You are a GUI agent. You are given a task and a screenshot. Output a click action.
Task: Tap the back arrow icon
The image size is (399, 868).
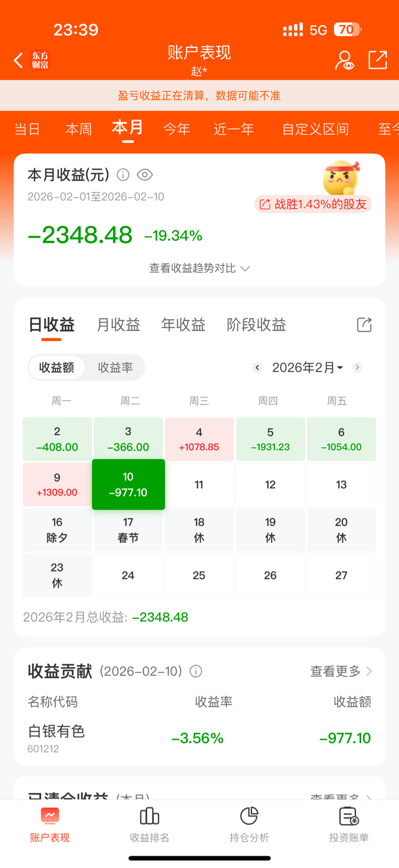click(x=19, y=60)
